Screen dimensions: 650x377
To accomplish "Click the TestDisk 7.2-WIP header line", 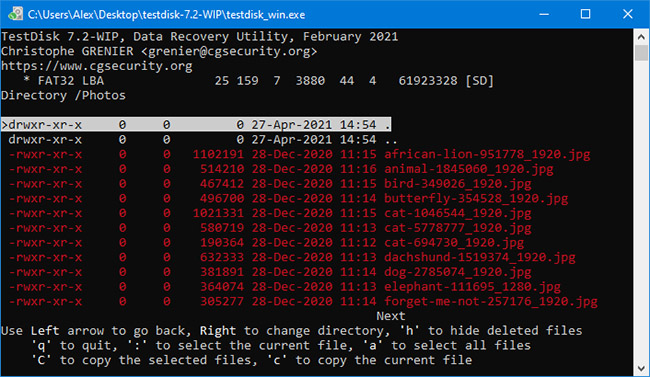I will tap(199, 36).
